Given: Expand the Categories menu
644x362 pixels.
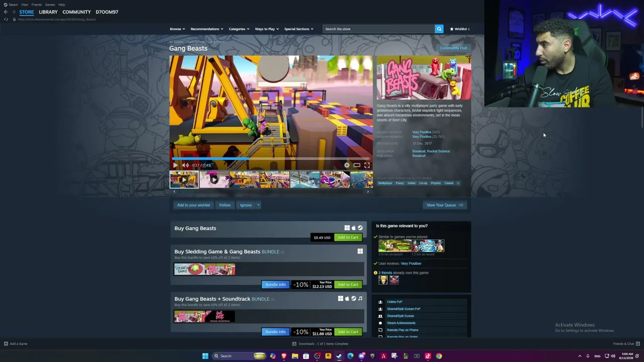Looking at the screenshot, I should (239, 29).
